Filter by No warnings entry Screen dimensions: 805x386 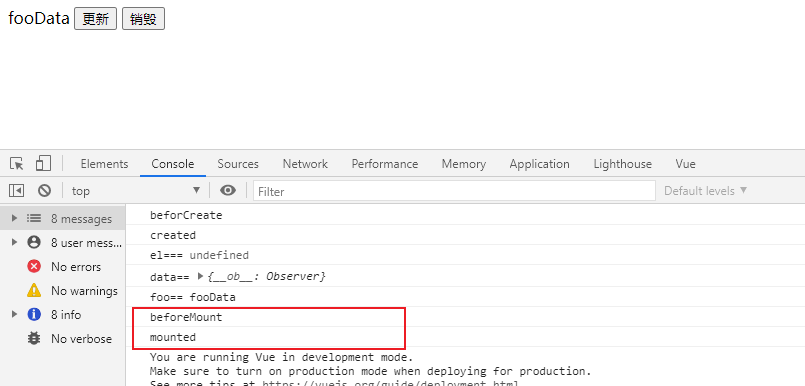click(63, 291)
